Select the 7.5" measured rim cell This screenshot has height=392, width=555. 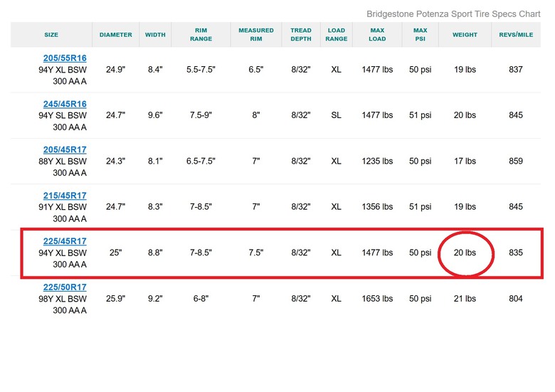(x=256, y=253)
